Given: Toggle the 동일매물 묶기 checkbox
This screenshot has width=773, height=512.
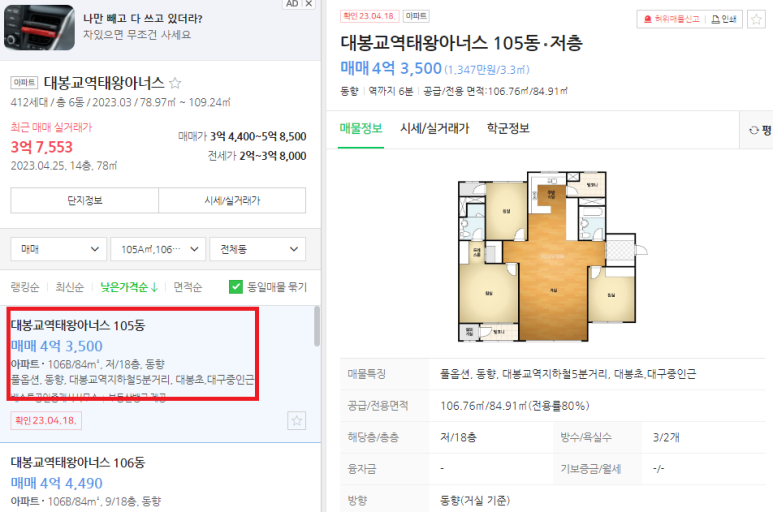Looking at the screenshot, I should pos(236,287).
